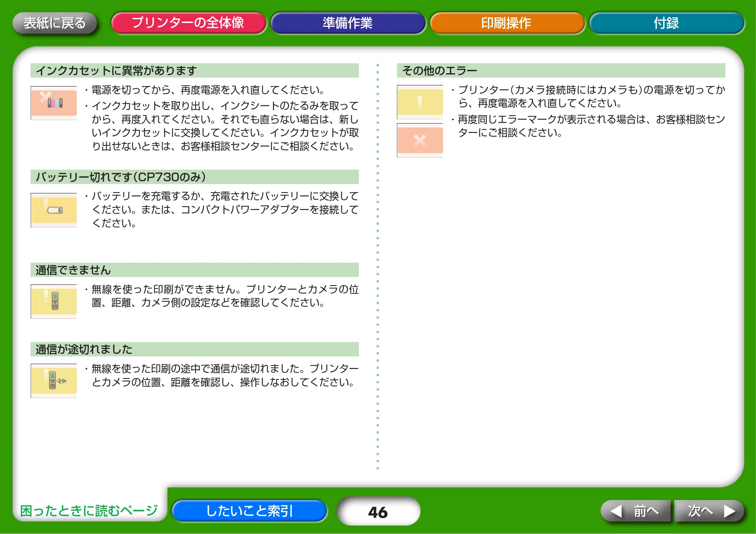Screen dimensions: 756x534
Task: Click the 通信できません heading
Action: pos(194,270)
